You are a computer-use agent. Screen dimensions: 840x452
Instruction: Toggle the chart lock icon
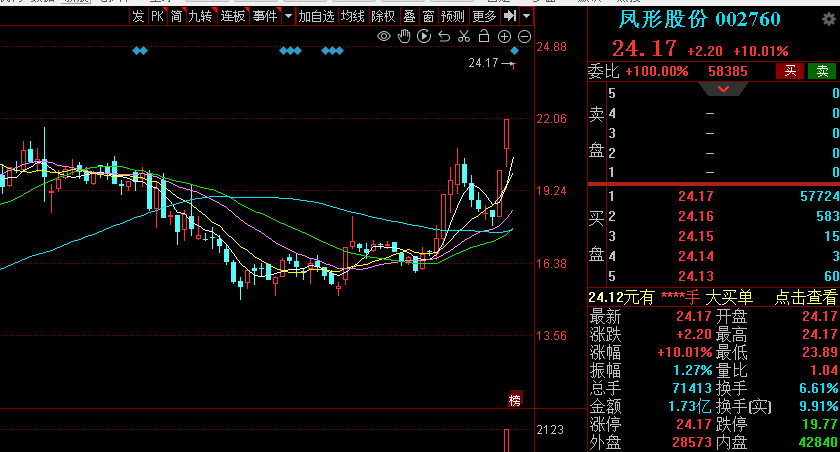484,36
